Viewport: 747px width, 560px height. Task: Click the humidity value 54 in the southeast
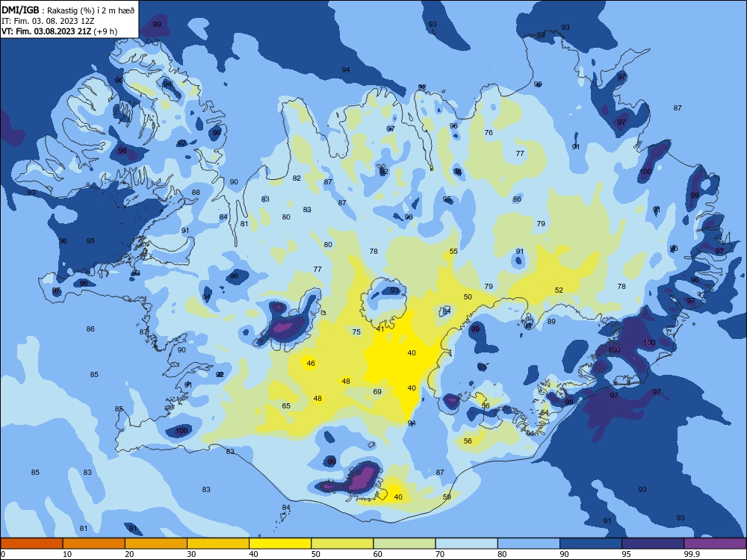click(x=545, y=412)
